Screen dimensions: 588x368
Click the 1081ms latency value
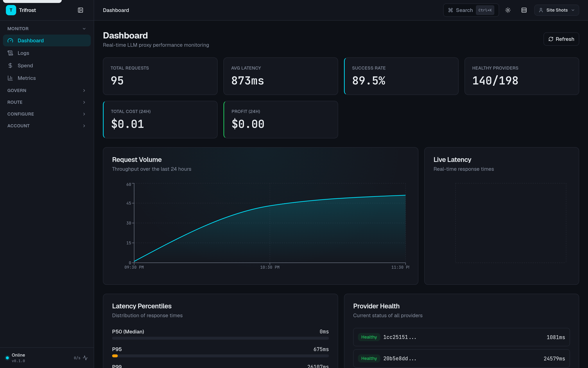556,337
